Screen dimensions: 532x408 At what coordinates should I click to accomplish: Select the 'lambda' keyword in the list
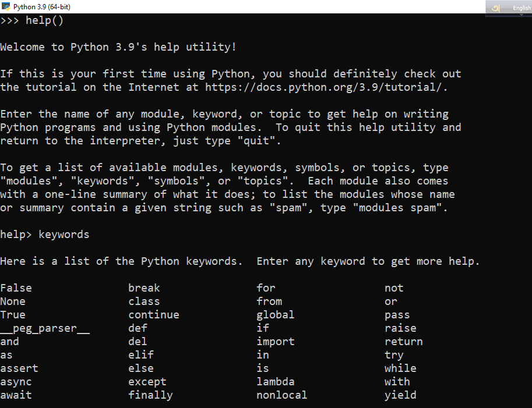click(275, 382)
